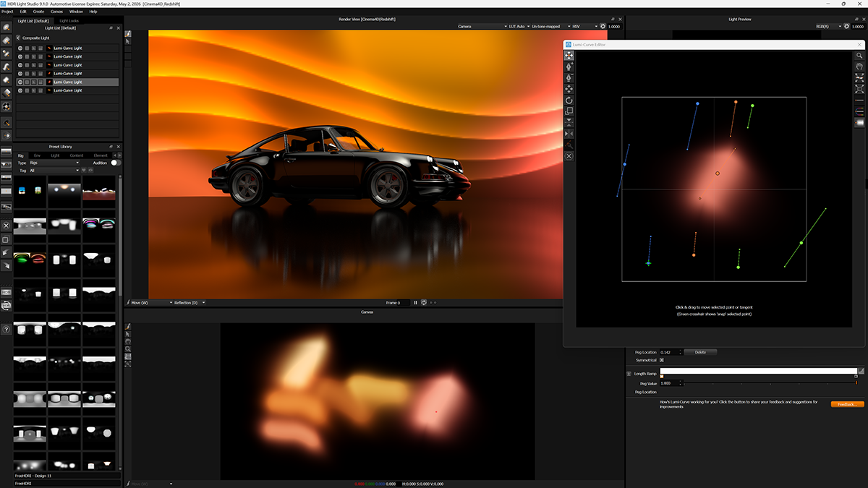Select the Move tool in the Lumi-Curve Editor
This screenshot has height=488, width=868.
click(570, 56)
